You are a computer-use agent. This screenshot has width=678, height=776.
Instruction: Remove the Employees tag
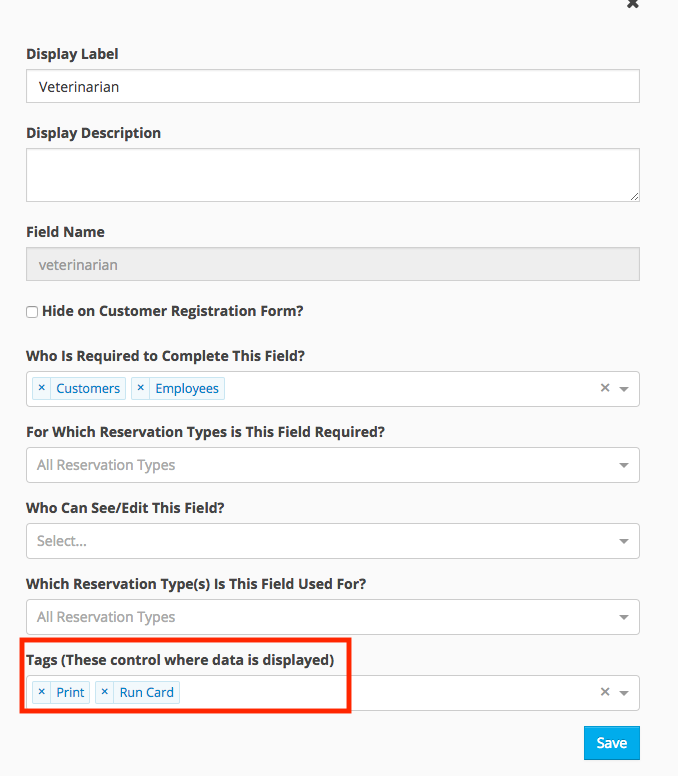140,388
